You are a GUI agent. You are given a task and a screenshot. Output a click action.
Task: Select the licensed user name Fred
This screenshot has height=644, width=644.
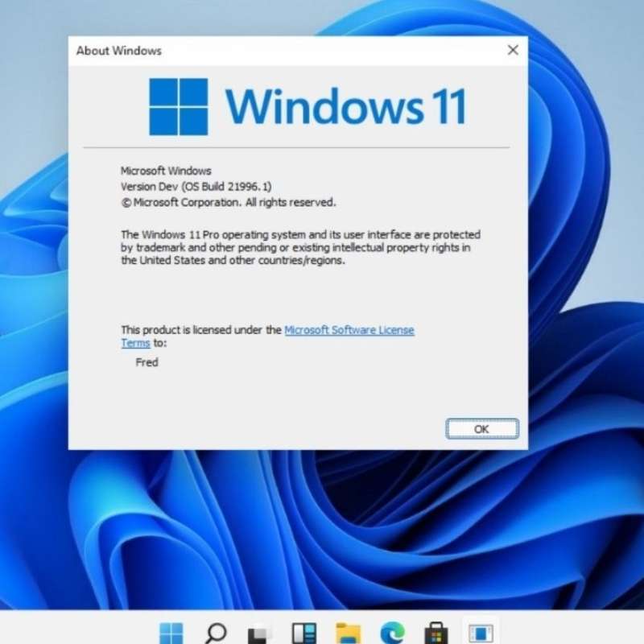(x=147, y=362)
